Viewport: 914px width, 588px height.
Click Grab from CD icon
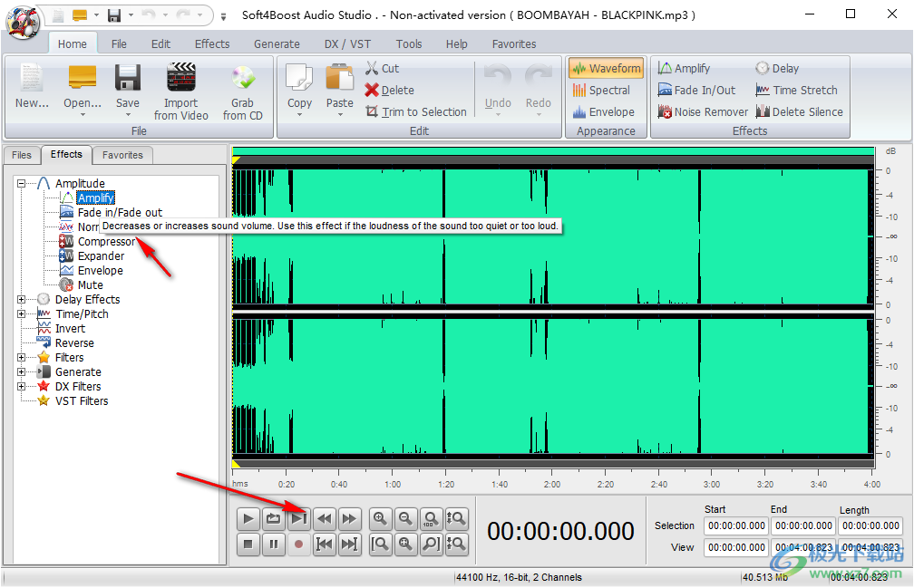point(243,78)
